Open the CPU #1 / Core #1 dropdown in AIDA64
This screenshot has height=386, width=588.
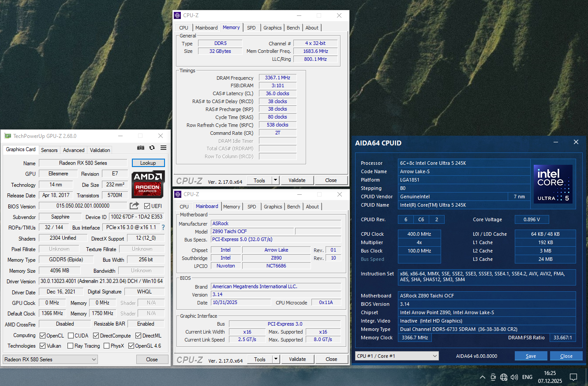click(397, 356)
